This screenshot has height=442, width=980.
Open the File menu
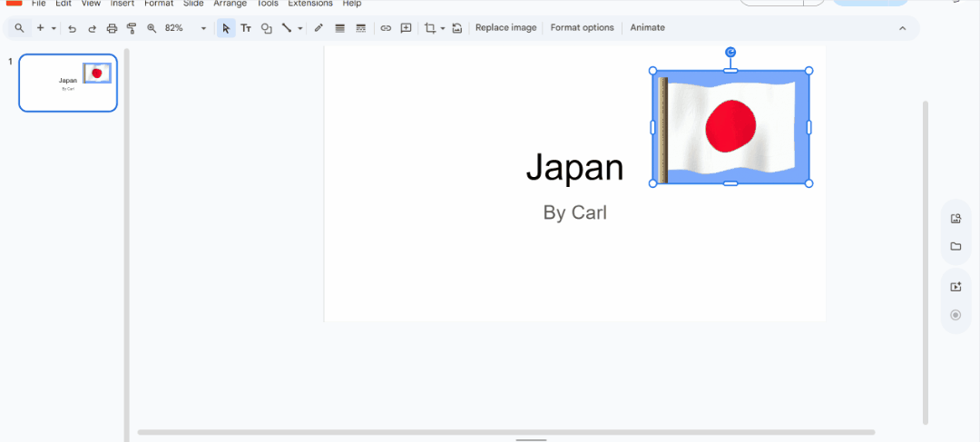[39, 3]
